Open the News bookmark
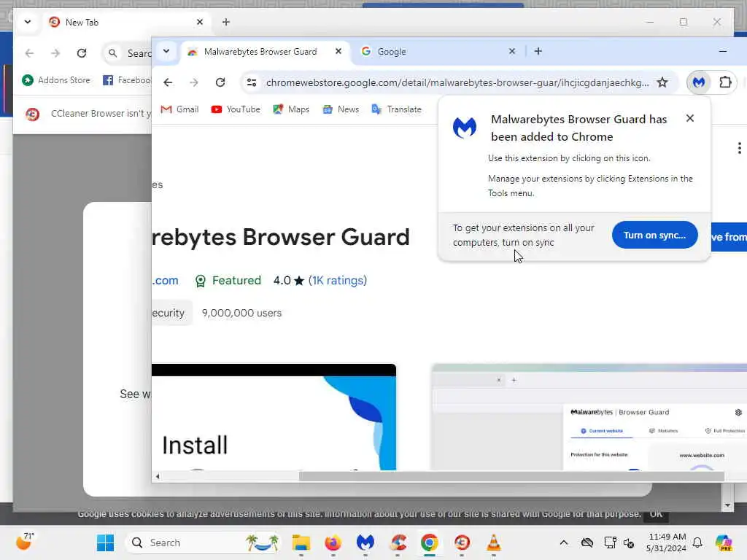The height and width of the screenshot is (560, 747). click(x=341, y=109)
